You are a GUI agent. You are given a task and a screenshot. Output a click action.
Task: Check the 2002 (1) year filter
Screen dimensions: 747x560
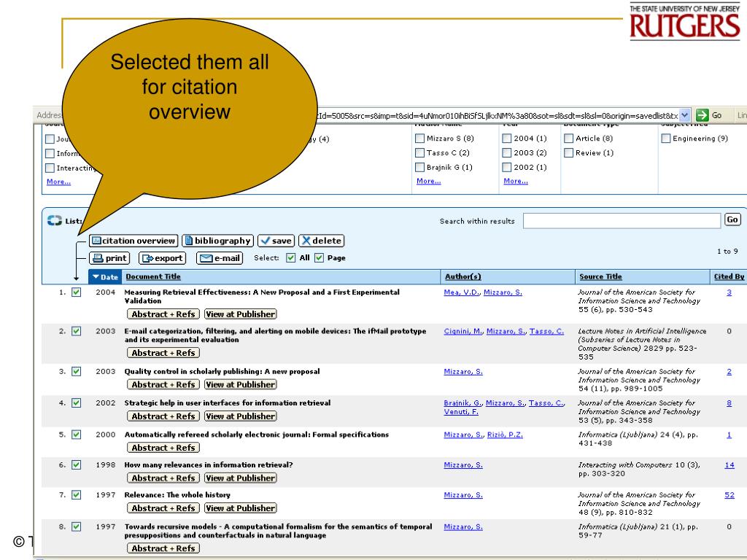pyautogui.click(x=507, y=167)
